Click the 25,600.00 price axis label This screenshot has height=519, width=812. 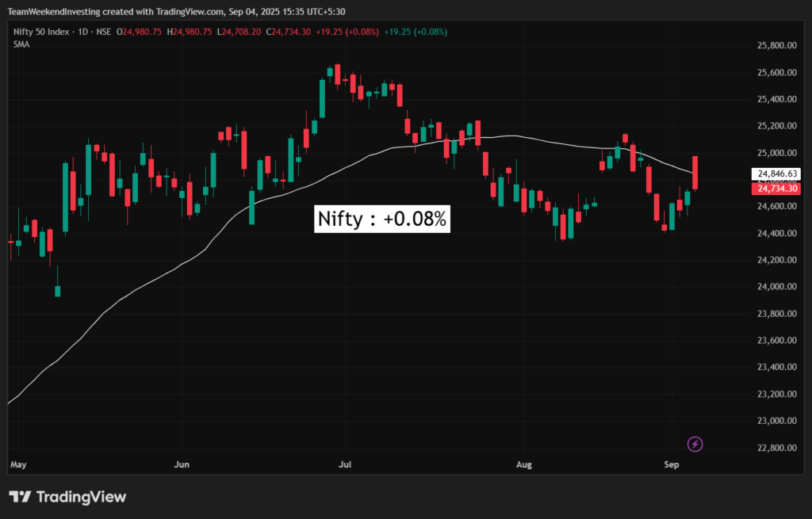777,72
